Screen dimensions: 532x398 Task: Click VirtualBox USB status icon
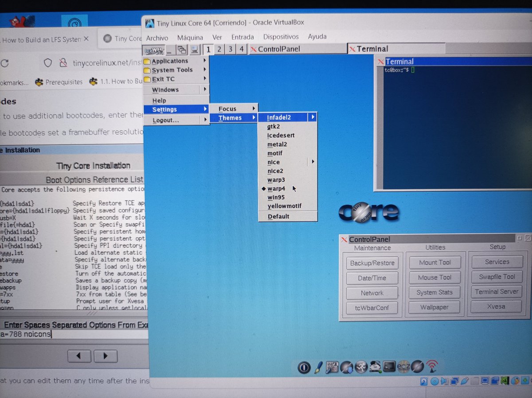[x=465, y=381]
